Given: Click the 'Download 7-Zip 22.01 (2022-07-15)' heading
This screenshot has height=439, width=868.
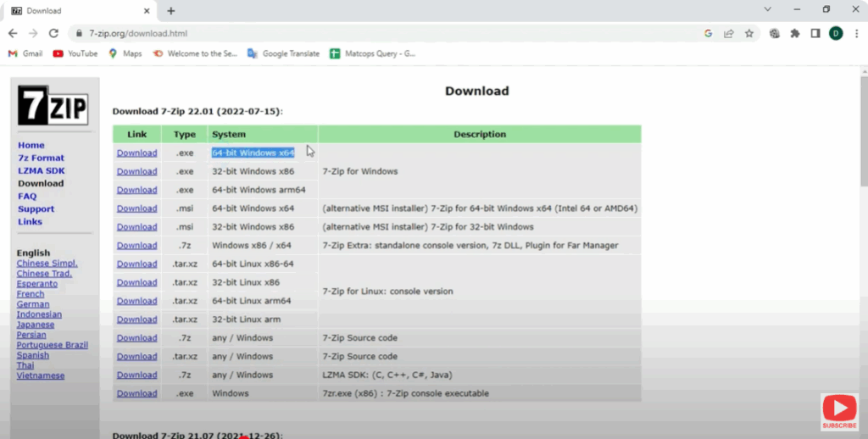Looking at the screenshot, I should click(x=198, y=111).
